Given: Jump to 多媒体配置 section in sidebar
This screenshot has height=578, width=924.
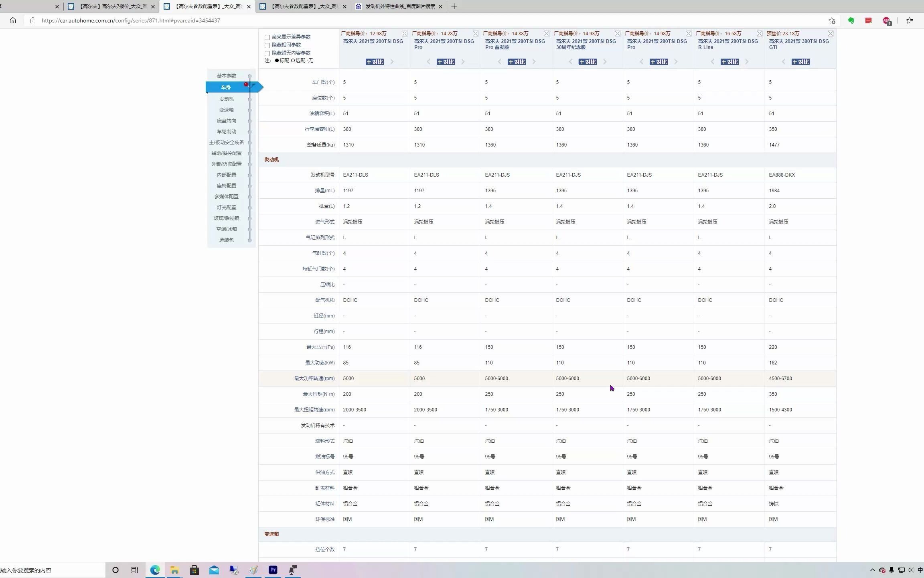Looking at the screenshot, I should click(x=227, y=197).
